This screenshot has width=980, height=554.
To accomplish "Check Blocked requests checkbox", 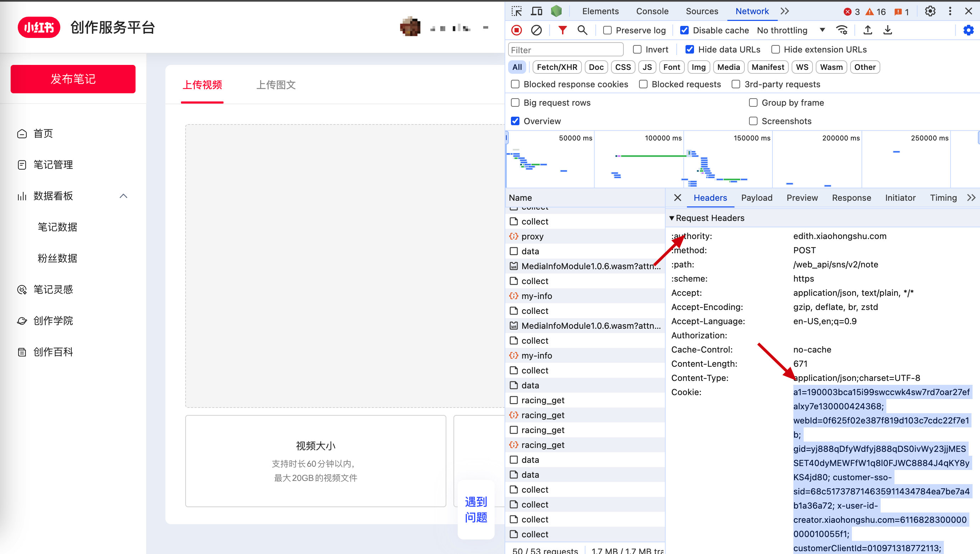I will 643,84.
